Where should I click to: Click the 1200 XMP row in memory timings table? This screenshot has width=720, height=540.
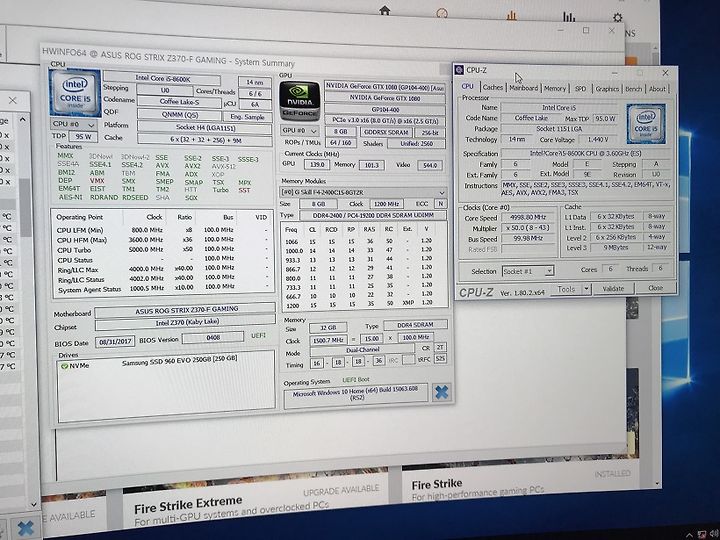click(364, 304)
